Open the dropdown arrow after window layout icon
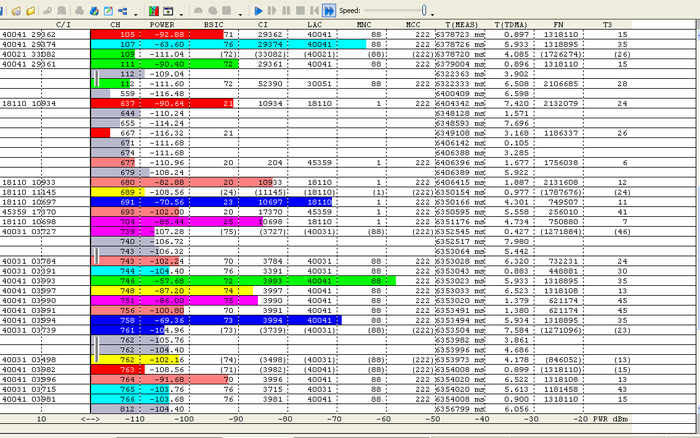 coord(181,14)
